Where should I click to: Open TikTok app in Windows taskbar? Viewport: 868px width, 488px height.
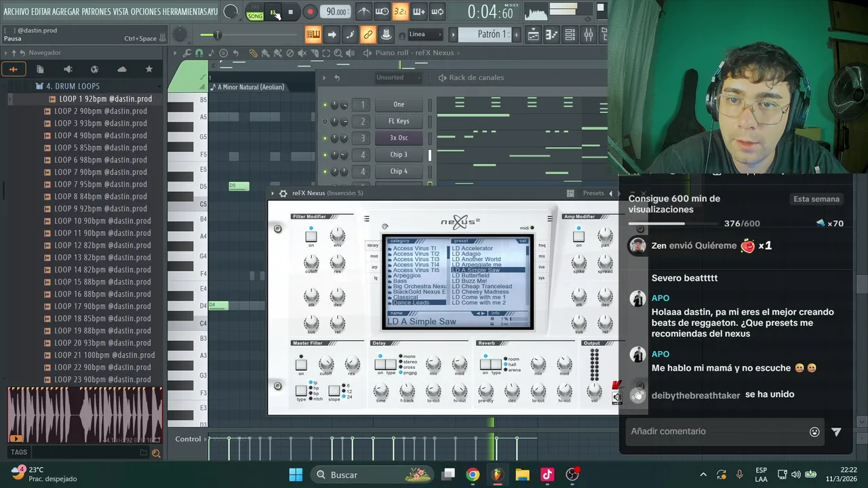pos(548,474)
